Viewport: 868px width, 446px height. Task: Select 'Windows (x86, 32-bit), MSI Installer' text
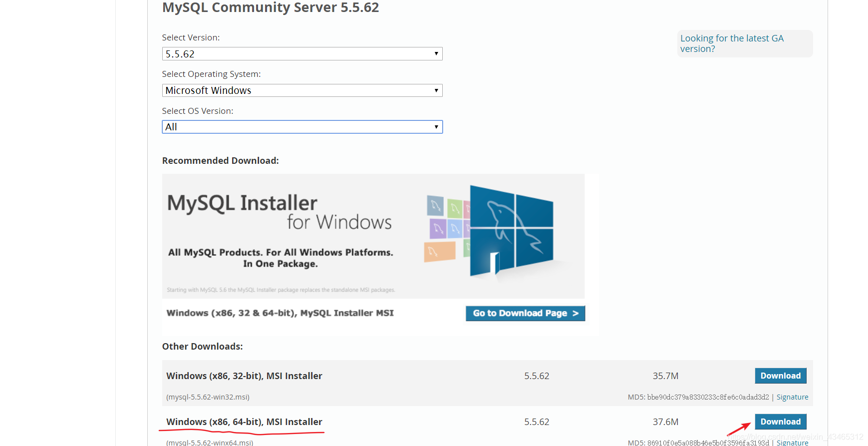click(x=244, y=376)
